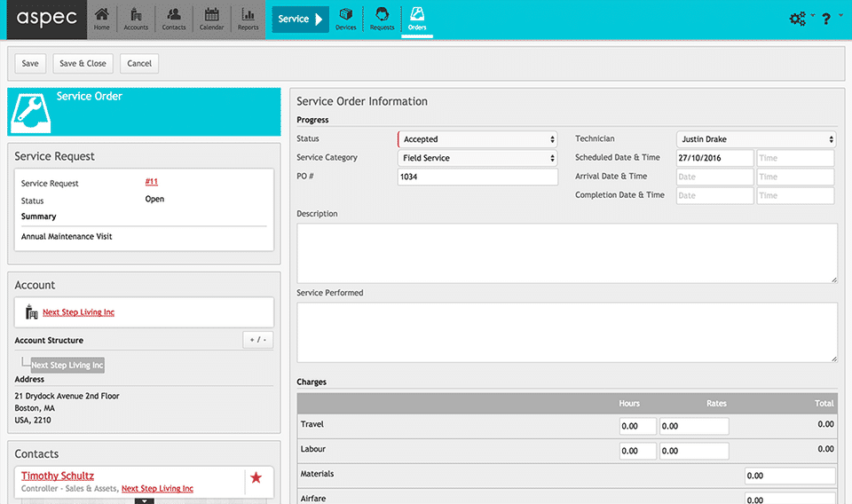Screen dimensions: 852x504
Task: Open the Reports navigation icon
Action: 248,19
